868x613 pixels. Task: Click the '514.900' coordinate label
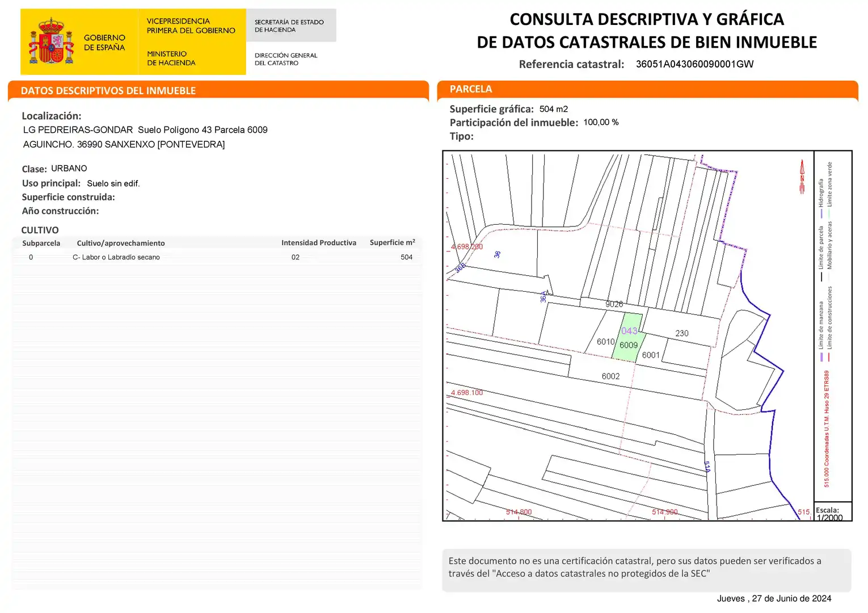tap(665, 512)
